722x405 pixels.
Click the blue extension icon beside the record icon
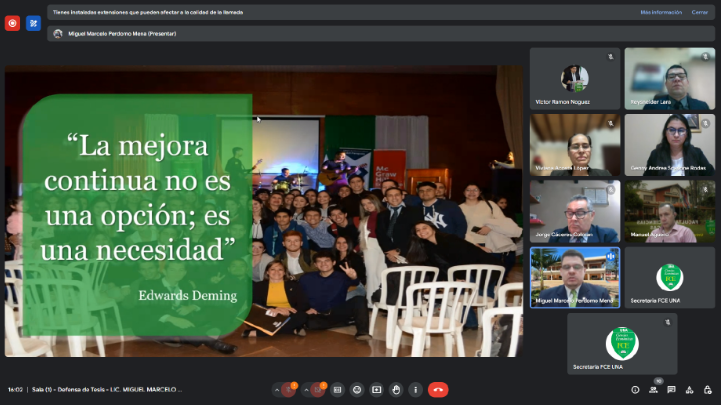(x=34, y=23)
